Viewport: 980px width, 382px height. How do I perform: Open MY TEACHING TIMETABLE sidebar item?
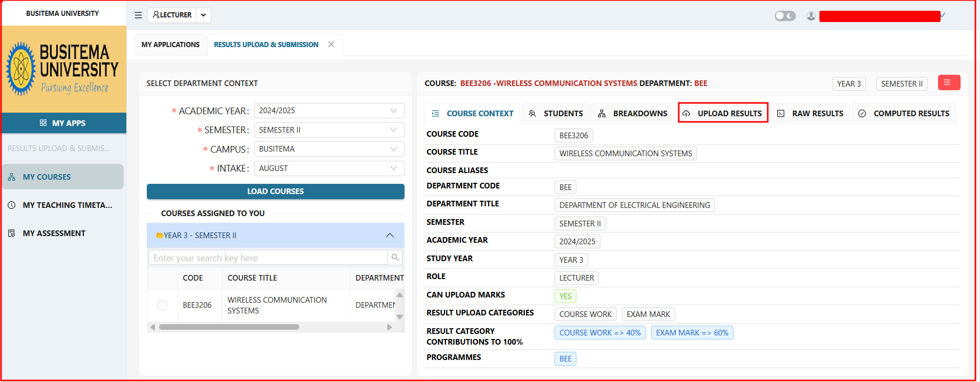coord(63,205)
